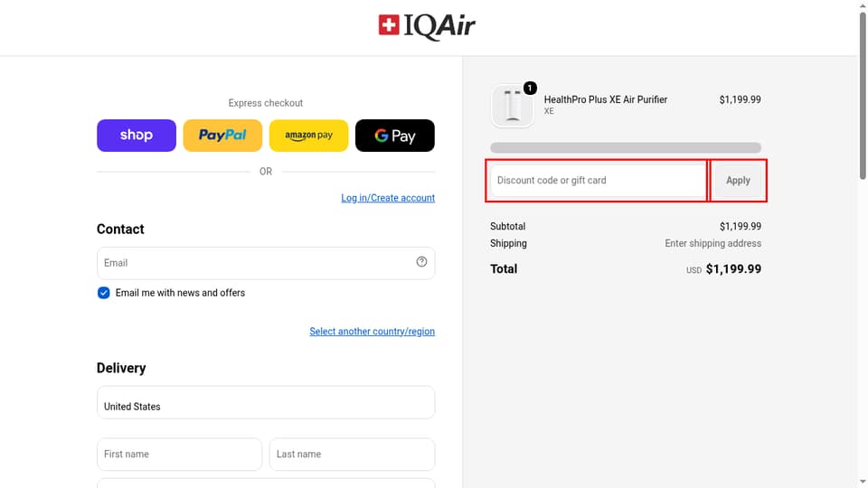Click the HealthPro Plus XE Air Purifier title

(606, 99)
